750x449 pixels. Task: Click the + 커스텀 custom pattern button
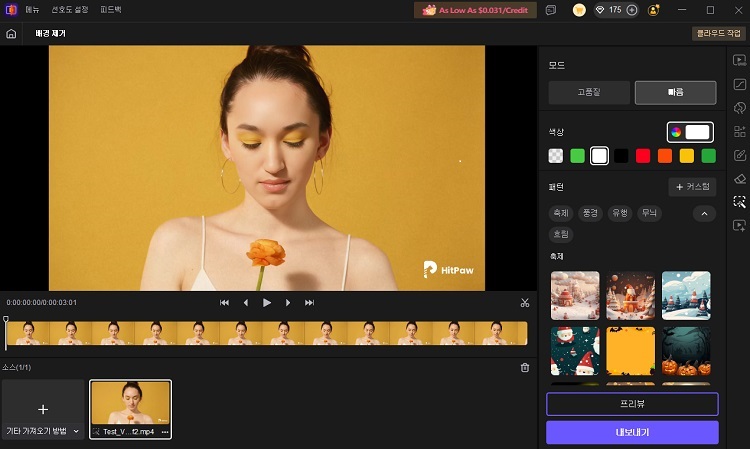(692, 187)
